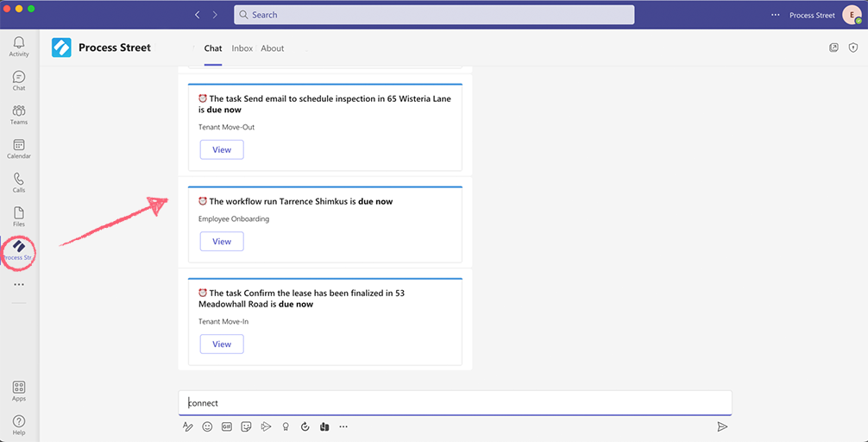
Task: Switch to the Chat tab
Action: 213,48
